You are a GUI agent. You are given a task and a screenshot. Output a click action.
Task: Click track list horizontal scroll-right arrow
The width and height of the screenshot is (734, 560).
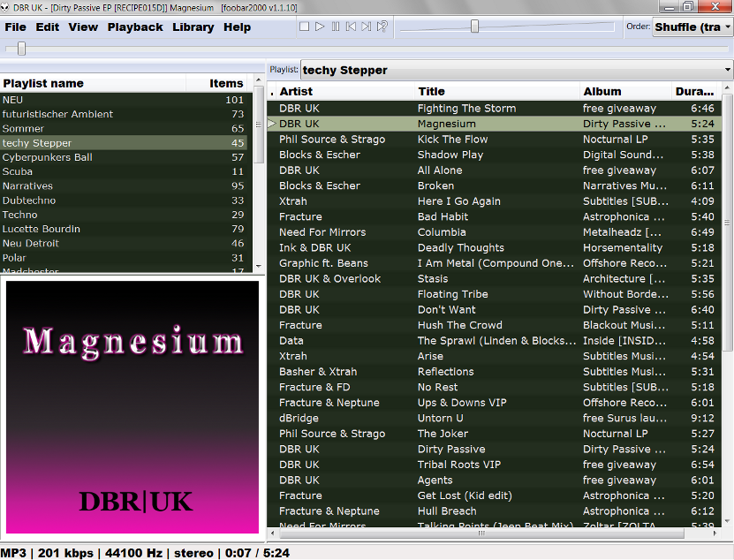pos(715,533)
